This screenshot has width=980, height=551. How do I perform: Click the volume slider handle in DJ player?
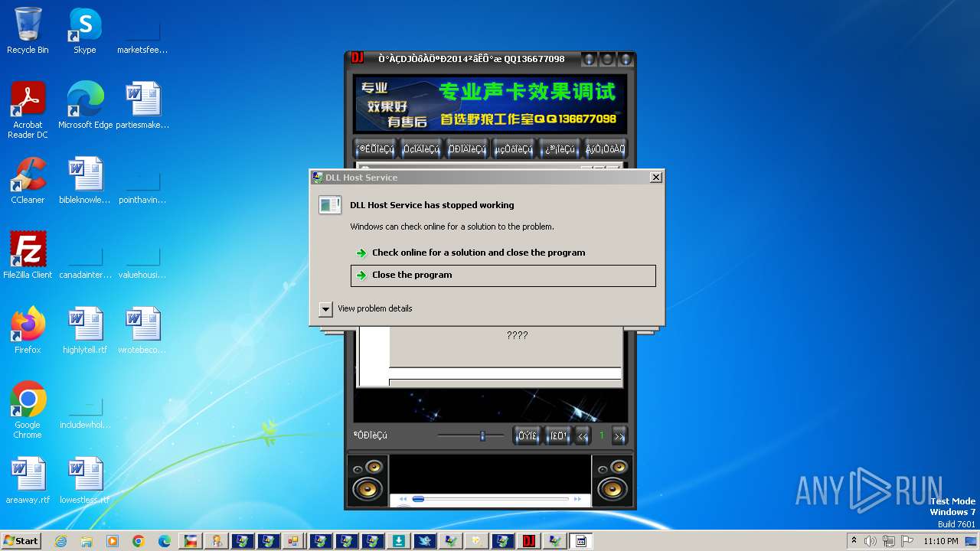pyautogui.click(x=482, y=435)
